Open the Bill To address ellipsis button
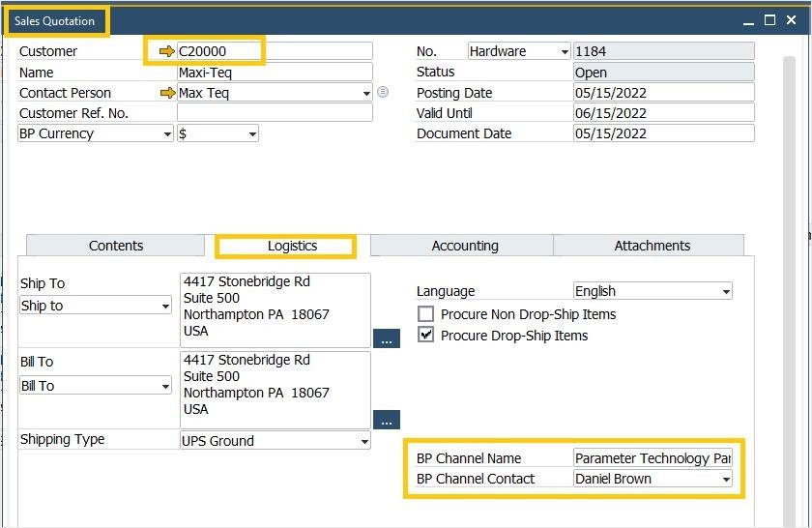 386,421
